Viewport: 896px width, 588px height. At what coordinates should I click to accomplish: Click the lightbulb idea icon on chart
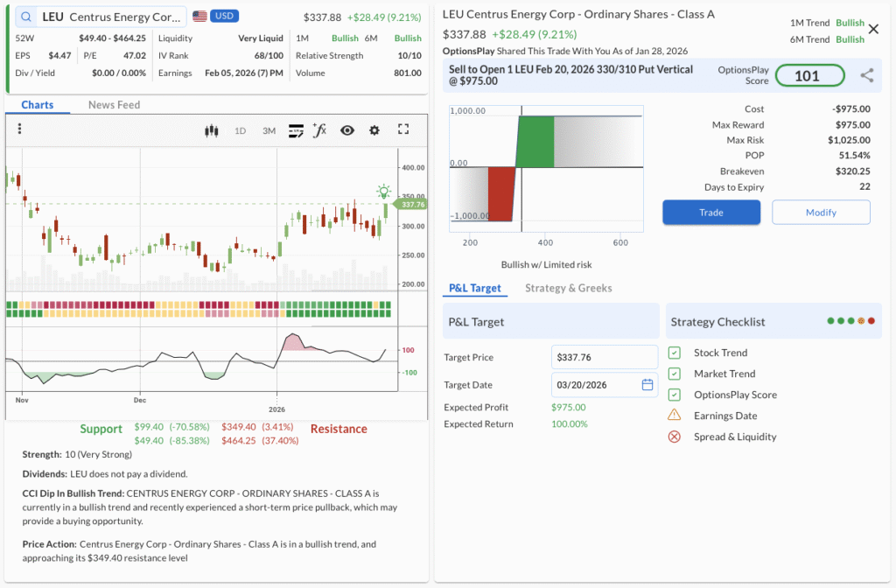point(383,191)
